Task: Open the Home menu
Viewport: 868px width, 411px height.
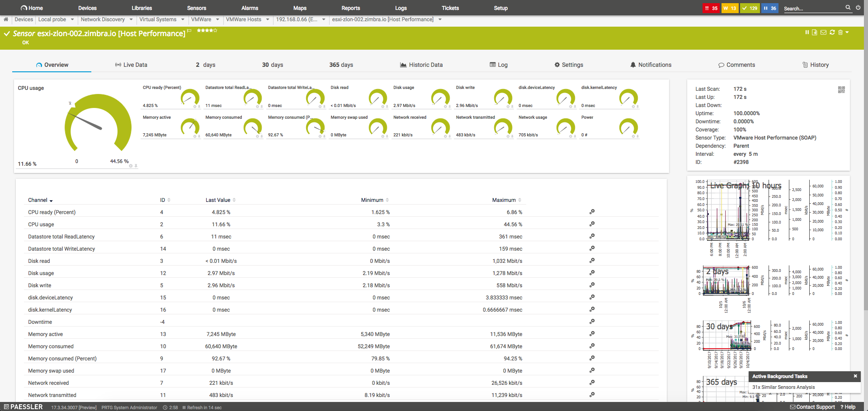Action: [x=32, y=8]
